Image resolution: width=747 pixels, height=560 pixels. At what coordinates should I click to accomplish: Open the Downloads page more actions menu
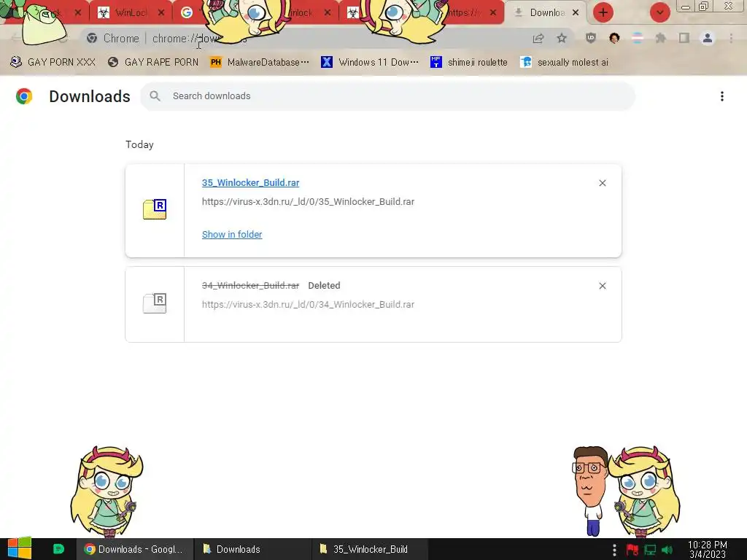point(721,96)
